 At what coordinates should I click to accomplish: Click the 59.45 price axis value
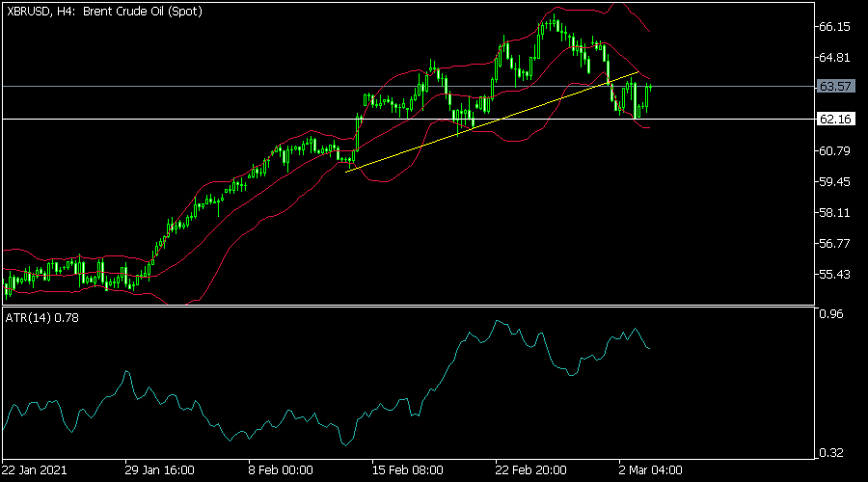coord(835,182)
